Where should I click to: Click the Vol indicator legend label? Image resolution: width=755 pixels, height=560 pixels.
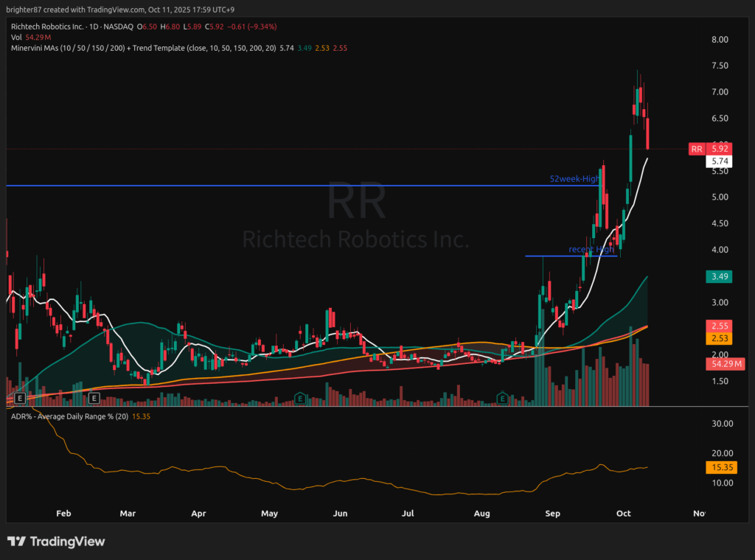click(x=15, y=37)
